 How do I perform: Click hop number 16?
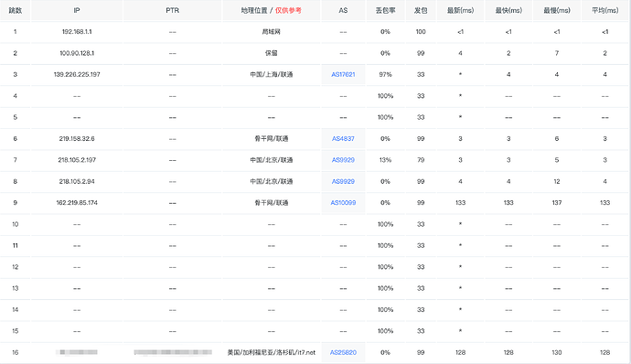point(16,352)
